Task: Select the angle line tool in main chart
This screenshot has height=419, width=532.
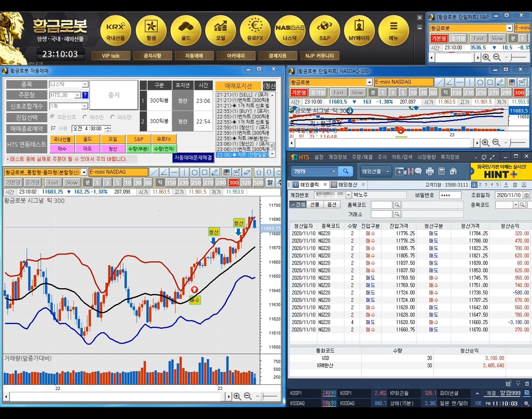Action: (164, 172)
